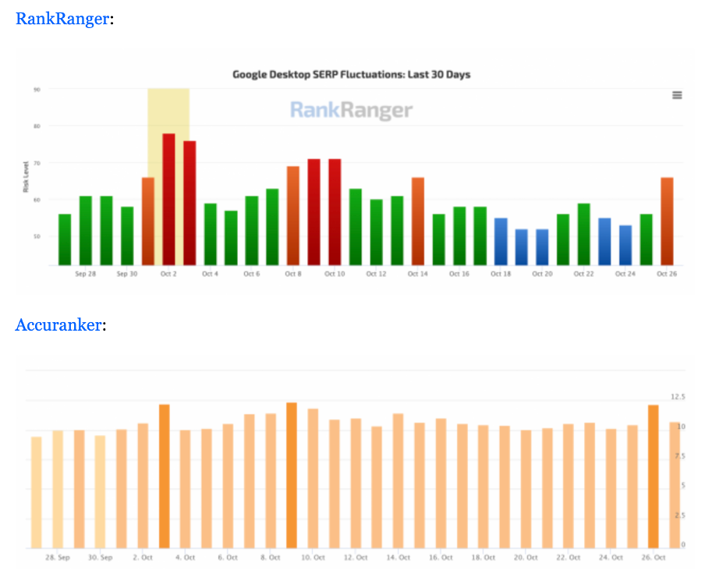Viewport: 705px width, 588px height.
Task: Click the blue bar above Oct 20 in RankRanger
Action: click(x=542, y=247)
